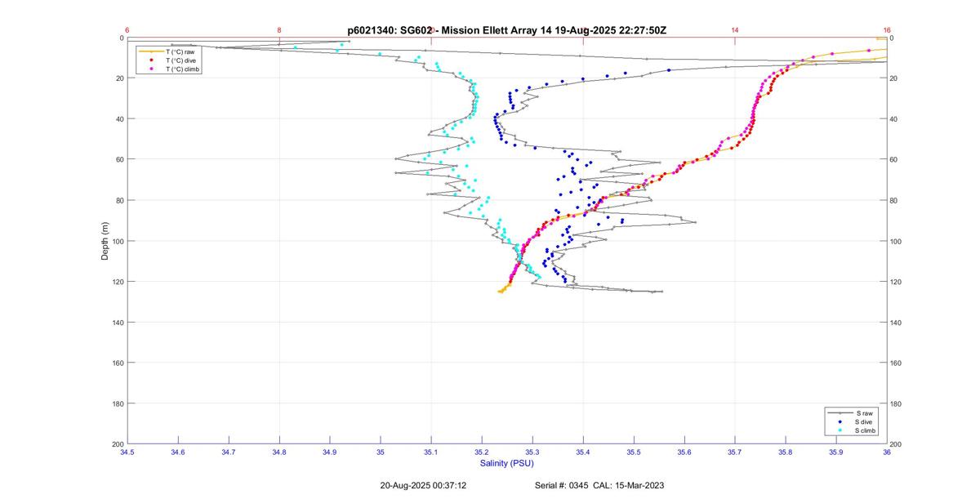Click the 'Salinity (PSU)' x-axis label
The image size is (980, 499).
click(506, 463)
